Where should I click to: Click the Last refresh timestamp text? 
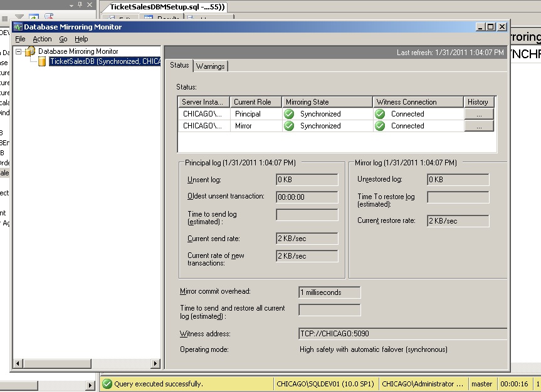tap(450, 53)
